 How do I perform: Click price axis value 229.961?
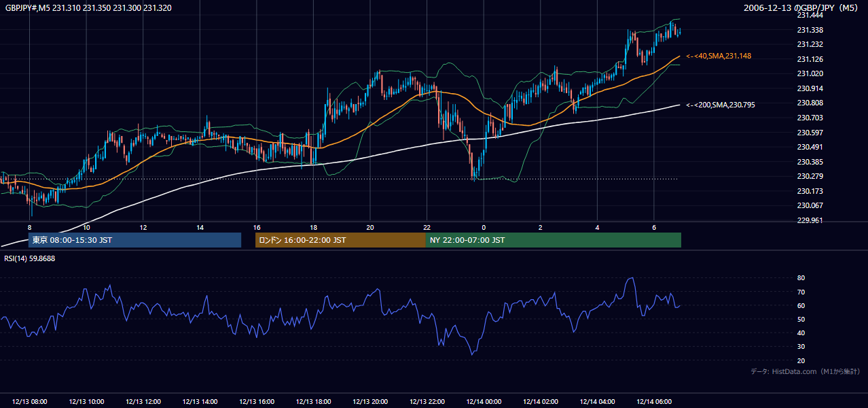810,220
